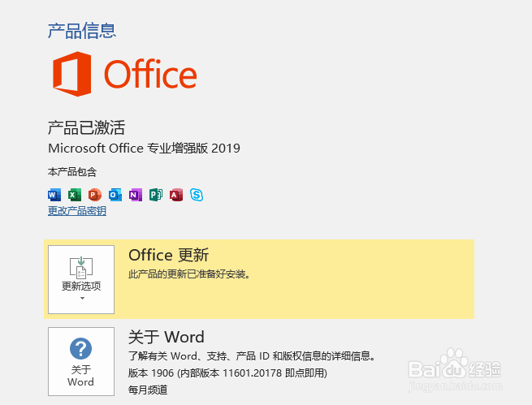Select the 了解有关 Word 支持 description
This screenshot has height=405, width=532.
tap(252, 356)
